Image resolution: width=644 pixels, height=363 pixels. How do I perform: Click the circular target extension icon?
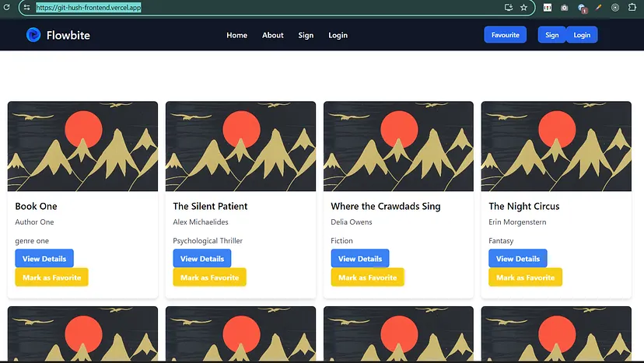615,8
